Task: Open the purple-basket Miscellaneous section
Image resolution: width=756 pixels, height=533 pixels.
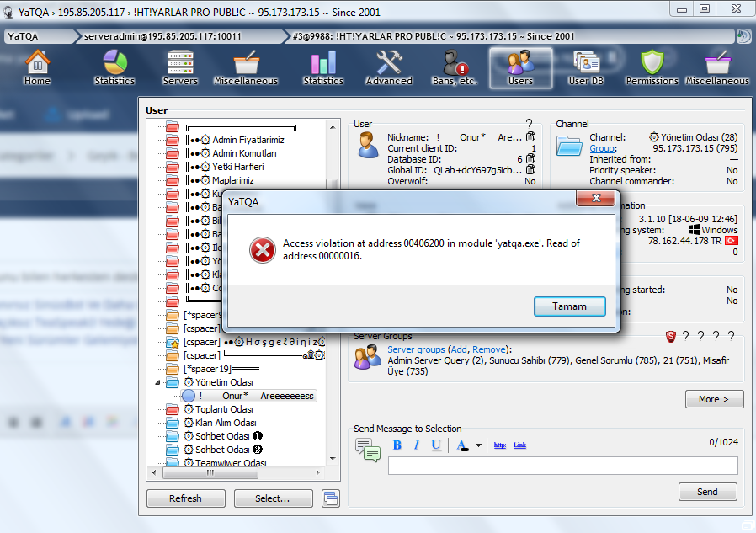Action: coord(717,68)
